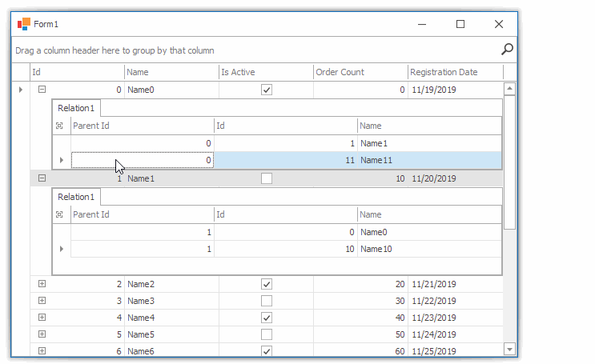Click detail zoom icon in first Relation1 grid

tap(59, 126)
